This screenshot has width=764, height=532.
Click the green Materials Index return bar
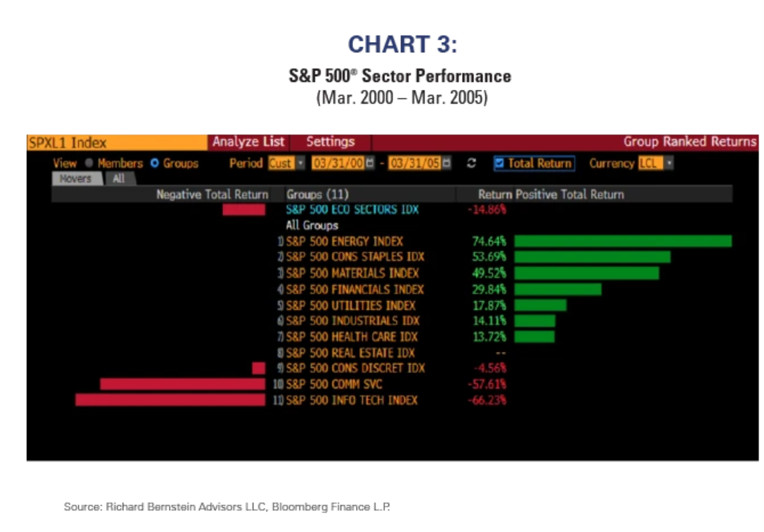[587, 273]
